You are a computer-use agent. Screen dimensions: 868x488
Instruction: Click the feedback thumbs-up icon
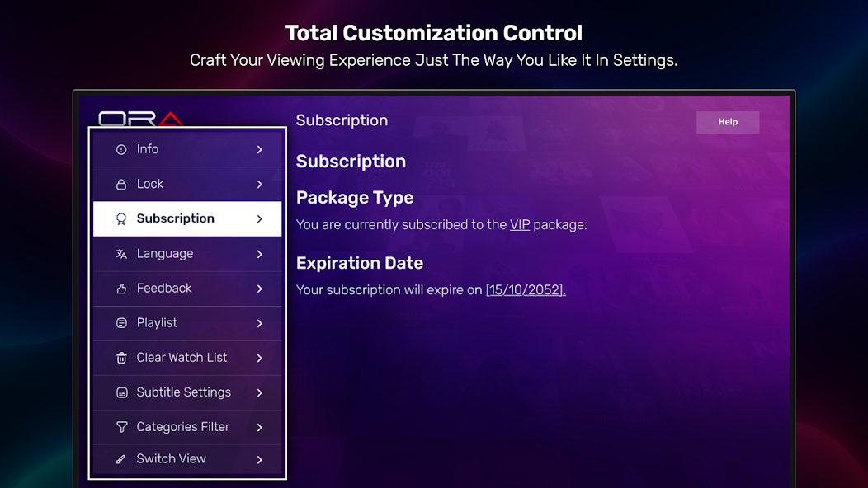[121, 289]
